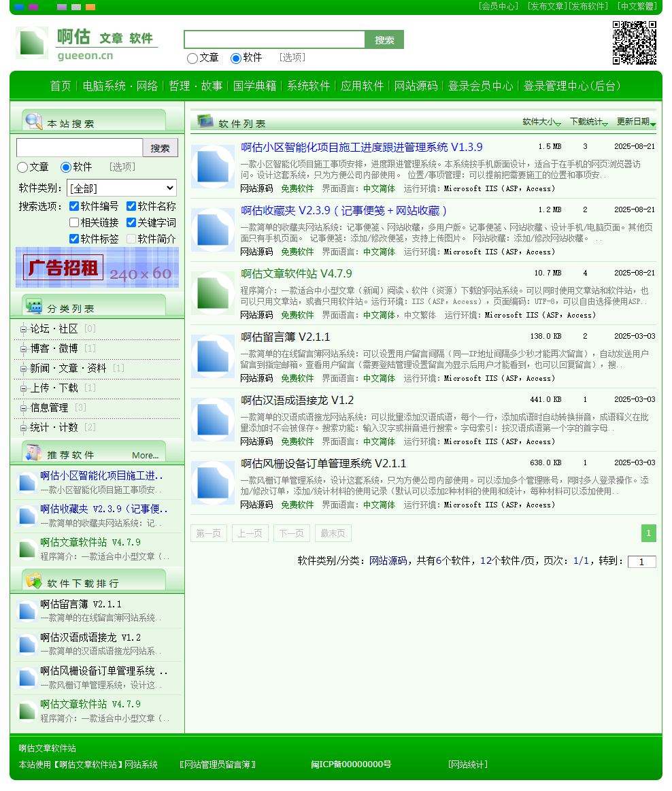Uncheck the 软件编号 search option
The width and height of the screenshot is (672, 791).
pyautogui.click(x=74, y=206)
